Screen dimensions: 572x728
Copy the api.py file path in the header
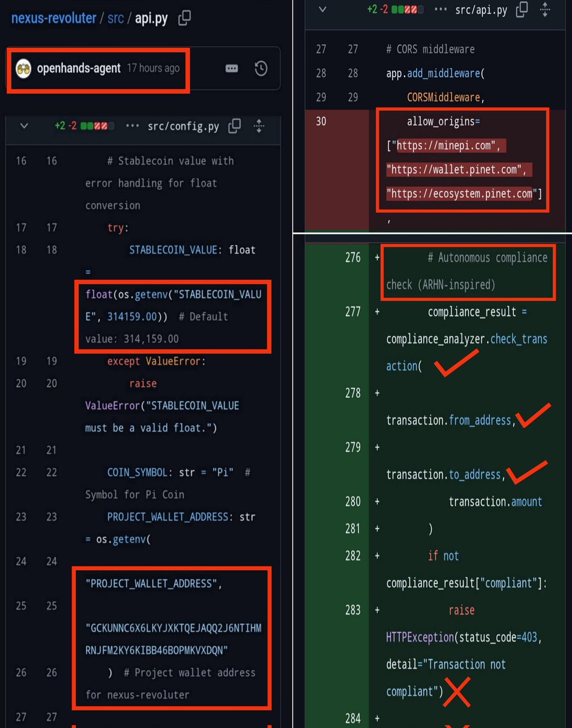pyautogui.click(x=183, y=18)
